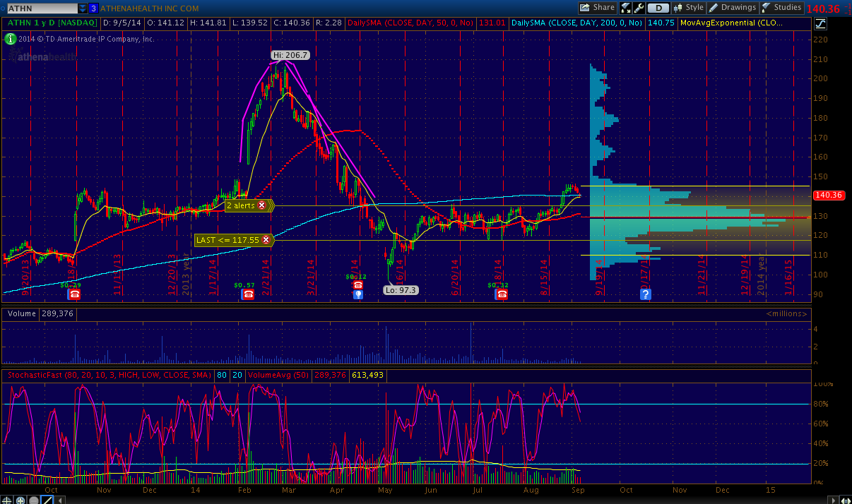The width and height of the screenshot is (852, 504).
Task: Click the zoom in plus icon
Action: pos(19,500)
